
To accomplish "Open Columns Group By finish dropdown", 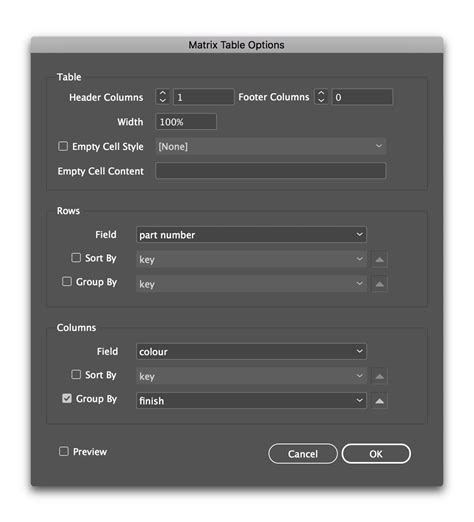I will coord(251,401).
